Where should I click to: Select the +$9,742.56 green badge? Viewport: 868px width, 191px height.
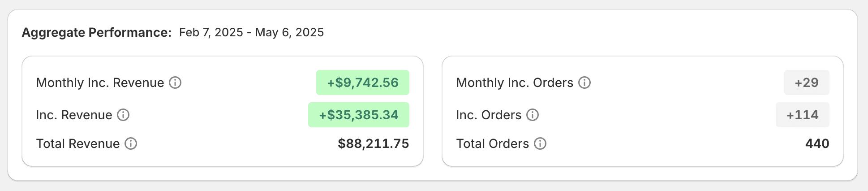[x=363, y=82]
